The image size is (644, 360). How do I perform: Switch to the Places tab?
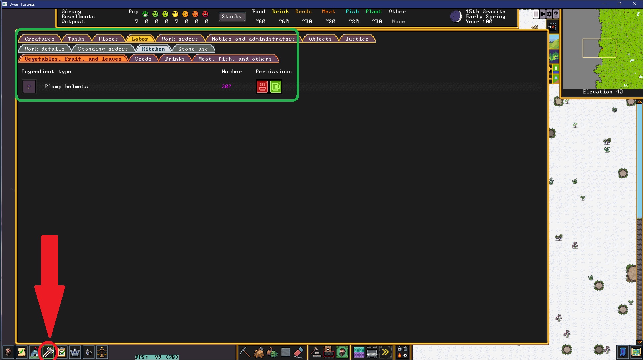108,39
